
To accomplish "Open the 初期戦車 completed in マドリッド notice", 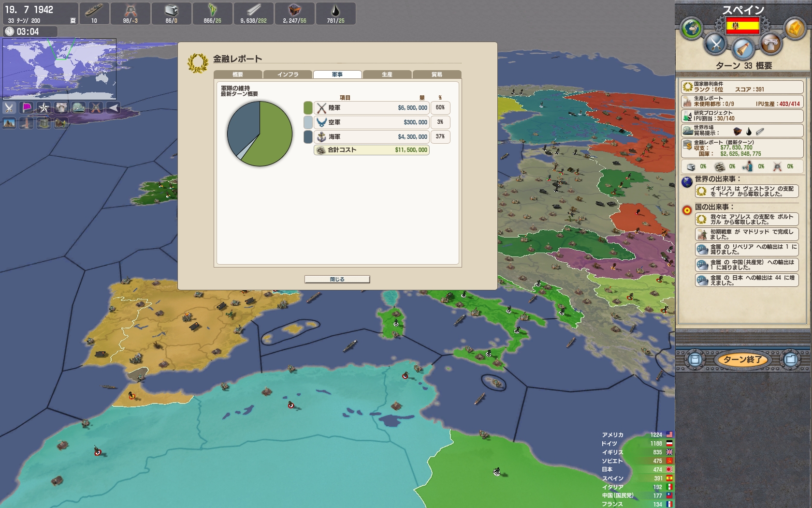I will click(x=747, y=234).
